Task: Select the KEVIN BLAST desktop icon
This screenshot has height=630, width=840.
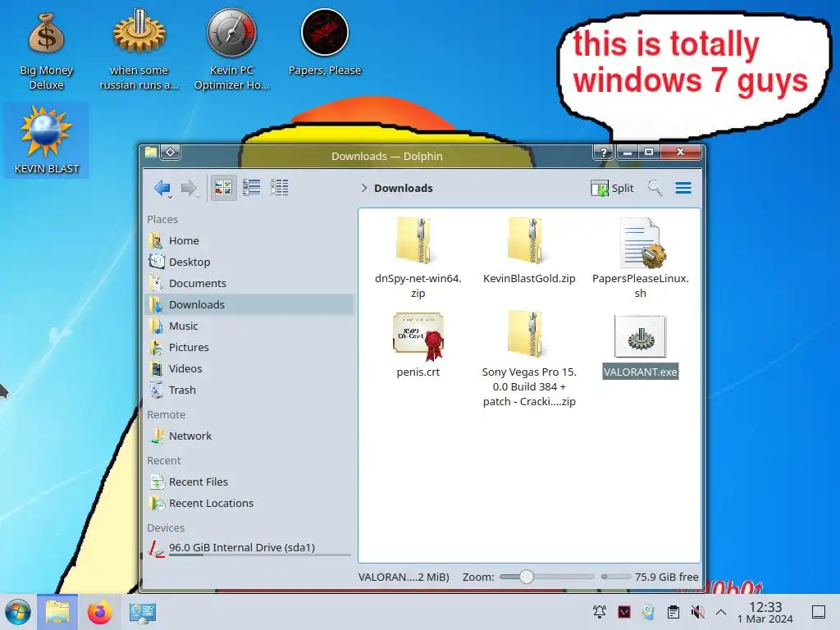Action: point(46,140)
